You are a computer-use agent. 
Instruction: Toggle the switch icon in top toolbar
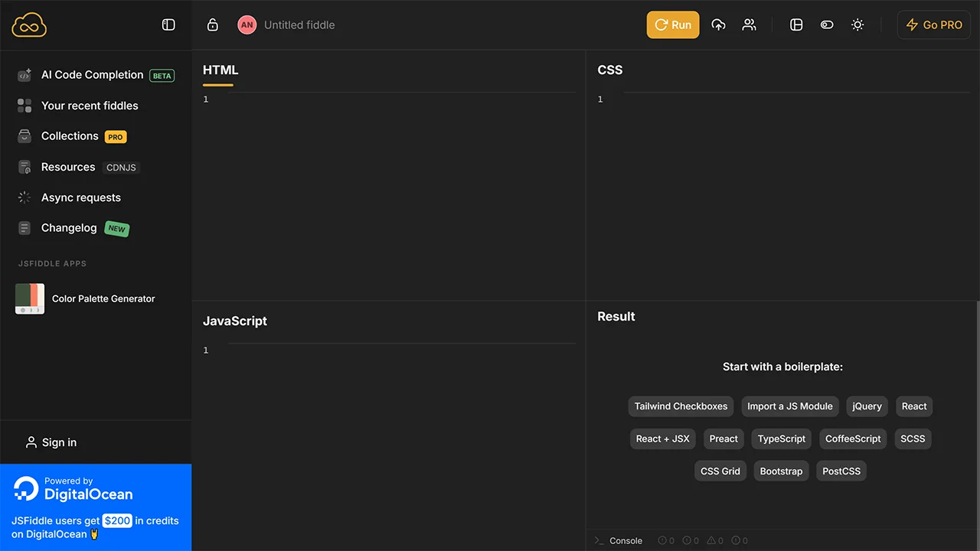(827, 24)
